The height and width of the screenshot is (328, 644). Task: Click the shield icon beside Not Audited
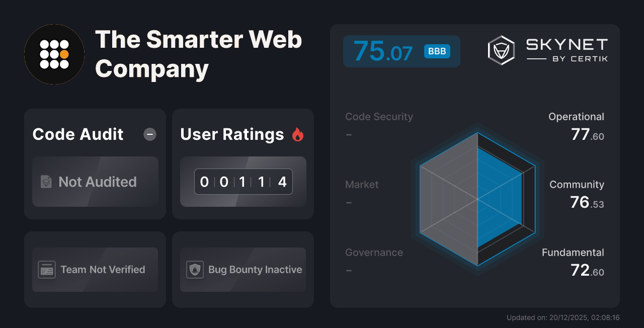tap(46, 182)
